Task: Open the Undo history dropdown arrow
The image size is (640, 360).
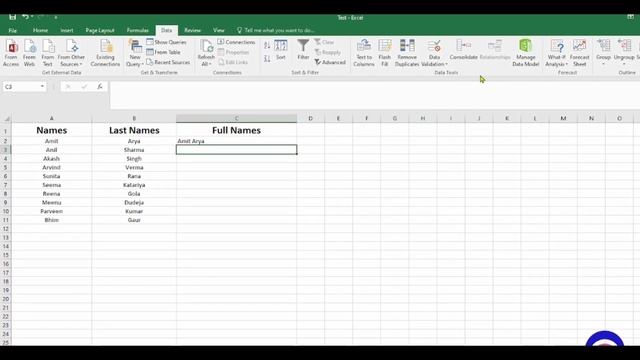Action: tap(32, 17)
